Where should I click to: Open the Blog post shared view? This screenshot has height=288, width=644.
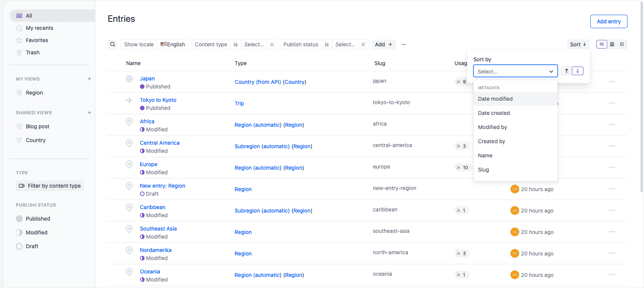click(x=38, y=126)
